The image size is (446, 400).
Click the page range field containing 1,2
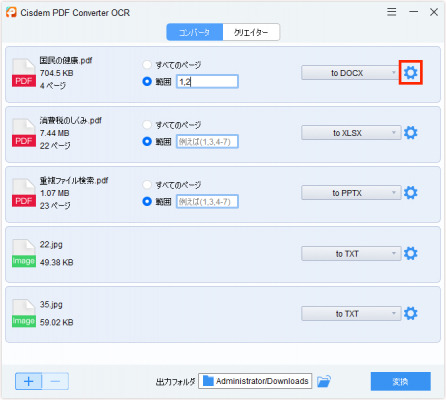coord(207,81)
